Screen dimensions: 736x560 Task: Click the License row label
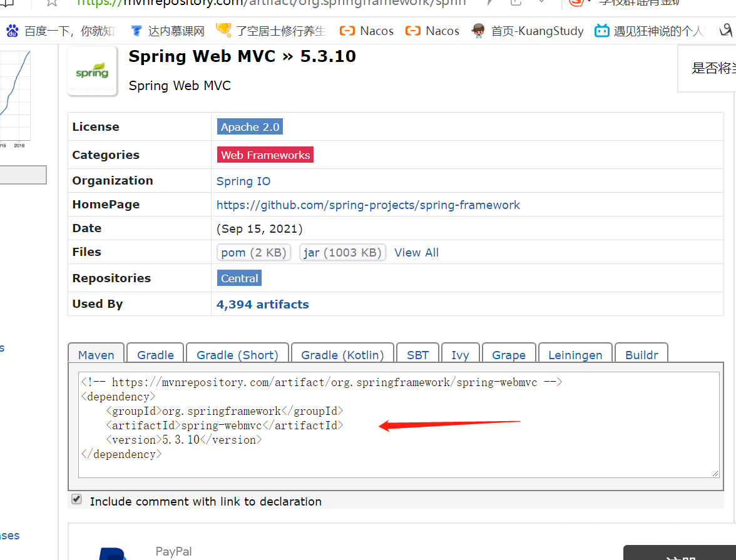pyautogui.click(x=96, y=127)
